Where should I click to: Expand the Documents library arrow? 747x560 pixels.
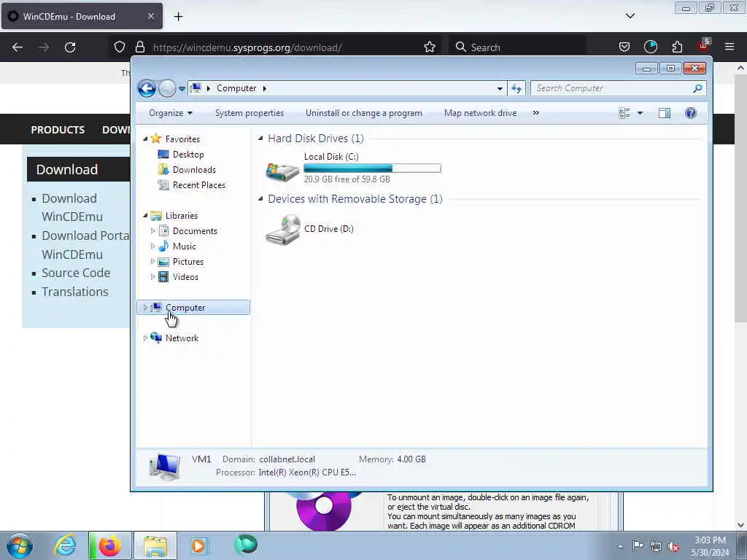153,231
